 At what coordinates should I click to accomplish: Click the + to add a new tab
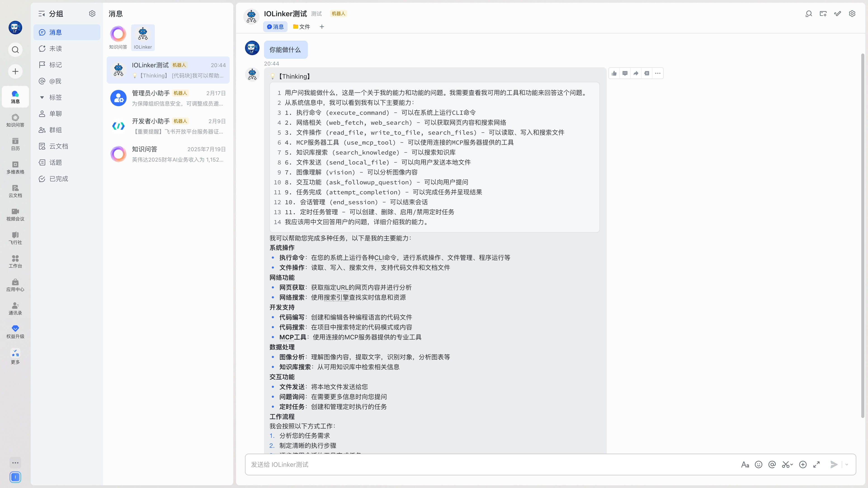[x=321, y=27]
